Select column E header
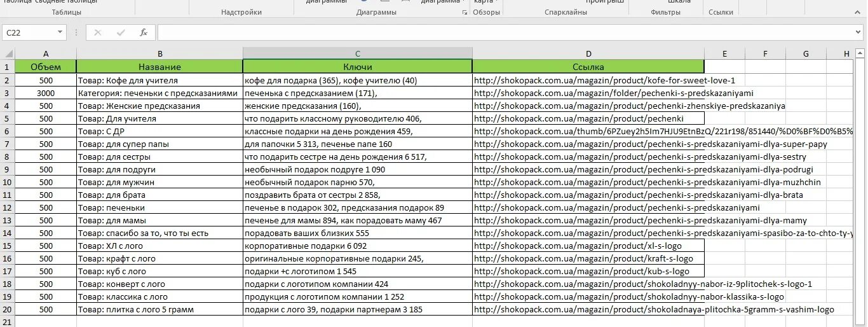868x327 pixels. (725, 54)
